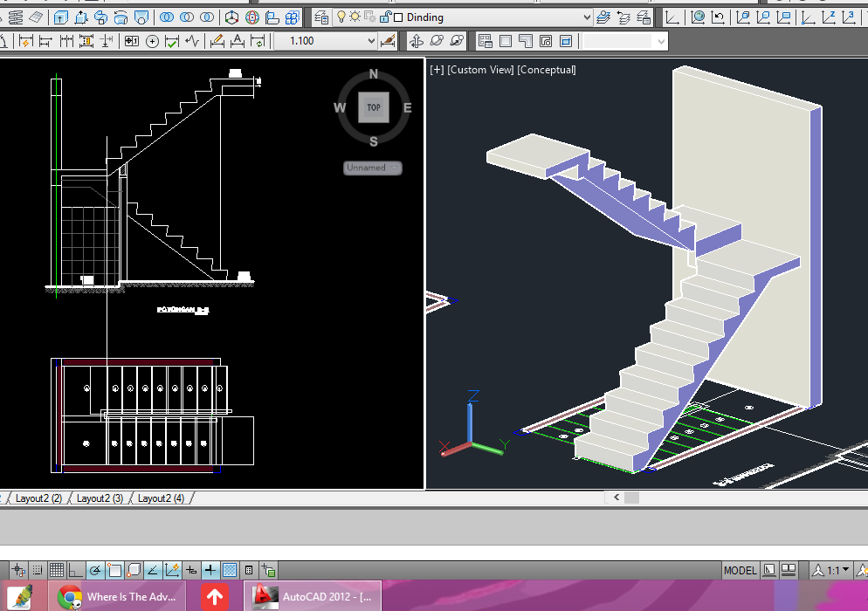Click the layer color swatch beside Dinding
Image resolution: width=868 pixels, height=611 pixels.
(396, 17)
